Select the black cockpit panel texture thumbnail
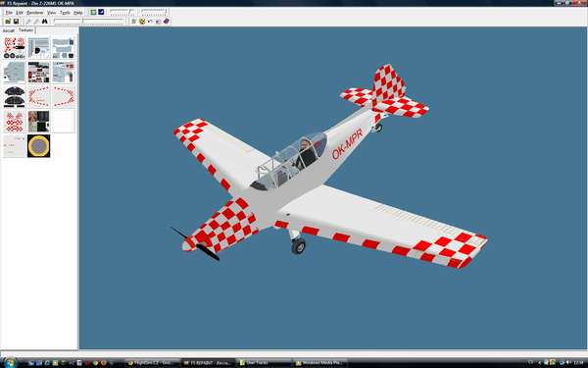 (x=15, y=97)
